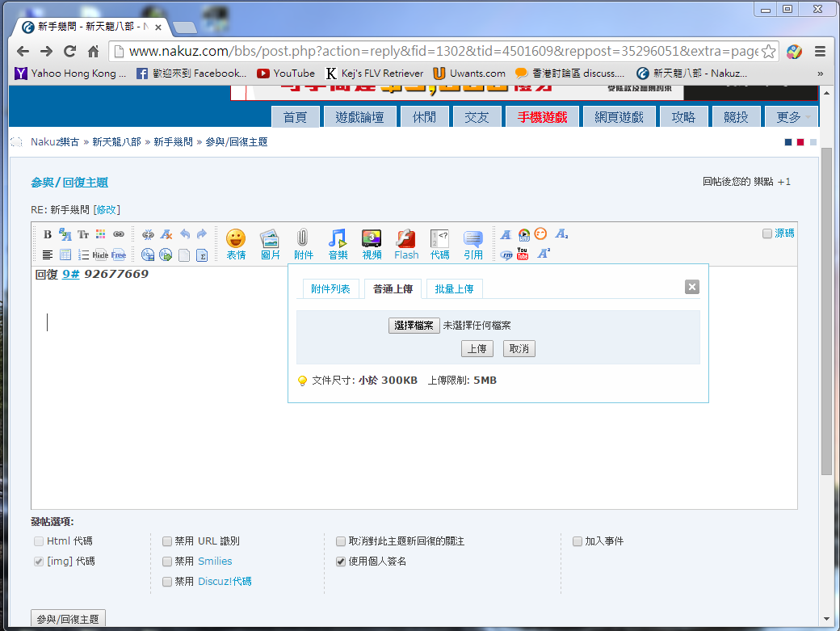Apply bold formatting in the editor
The height and width of the screenshot is (631, 840).
48,234
